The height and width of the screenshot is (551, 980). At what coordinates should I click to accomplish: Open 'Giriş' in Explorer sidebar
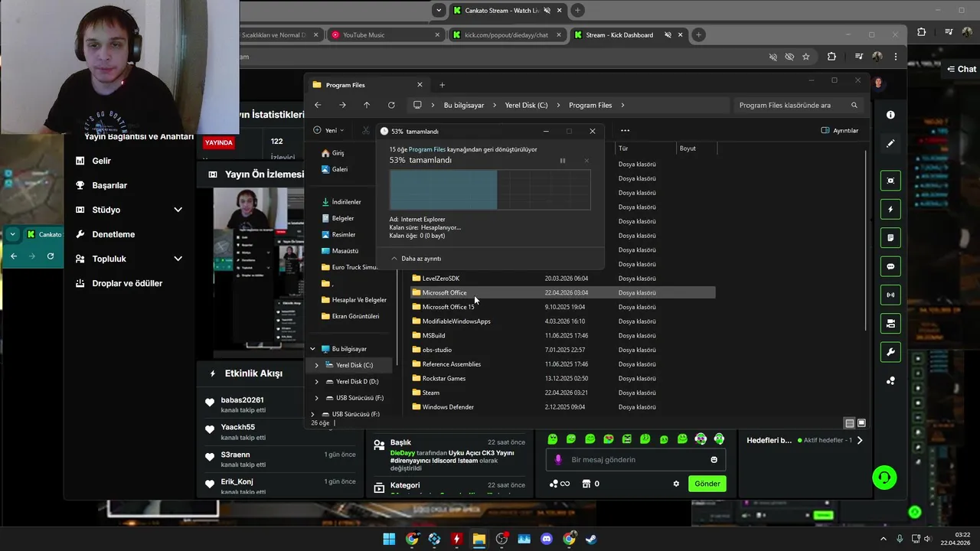click(x=332, y=153)
